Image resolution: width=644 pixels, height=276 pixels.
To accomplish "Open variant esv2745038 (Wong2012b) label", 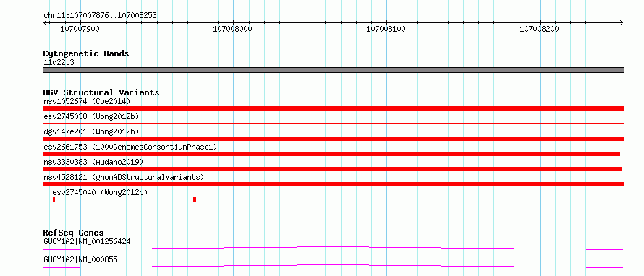I will pos(91,116).
